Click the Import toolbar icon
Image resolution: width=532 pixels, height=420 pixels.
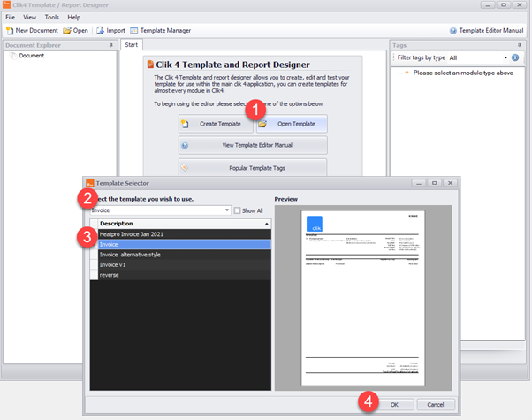100,30
